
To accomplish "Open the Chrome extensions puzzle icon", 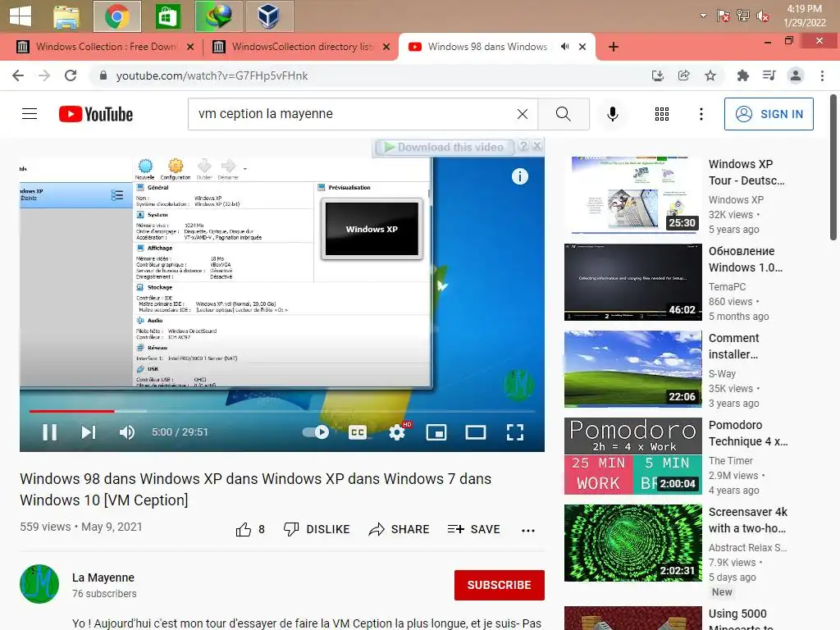I will point(742,75).
